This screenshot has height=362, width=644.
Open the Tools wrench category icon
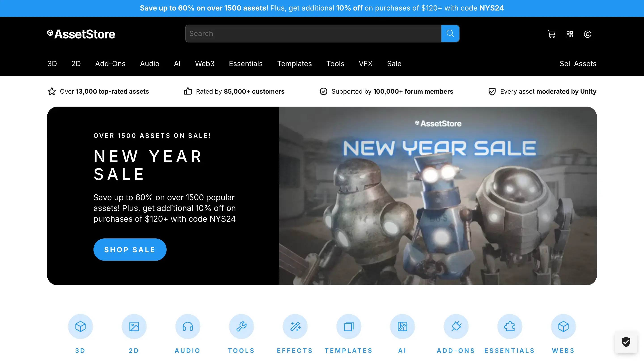point(241,326)
